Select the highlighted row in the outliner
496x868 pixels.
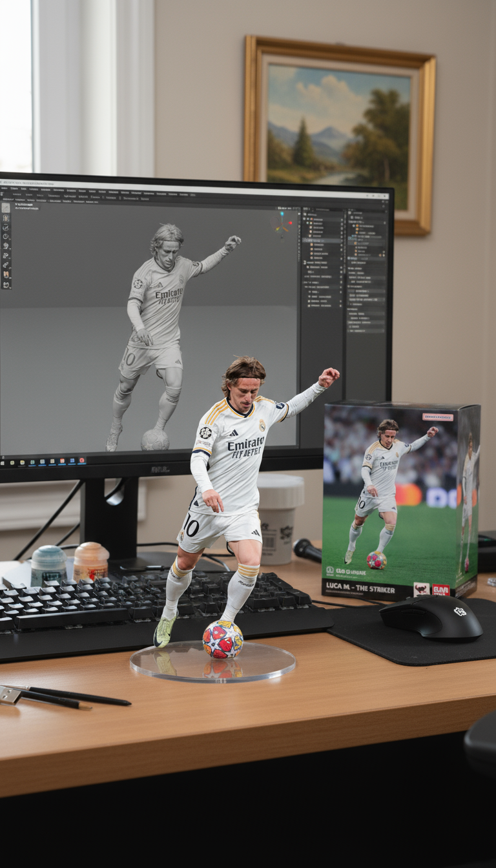coord(321,241)
